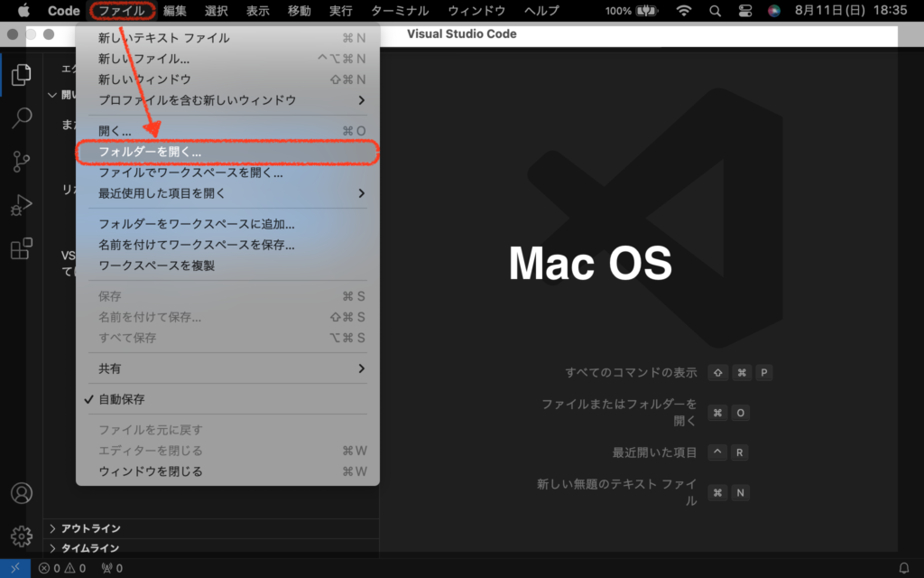Expand the 共有 submenu

[x=227, y=368]
